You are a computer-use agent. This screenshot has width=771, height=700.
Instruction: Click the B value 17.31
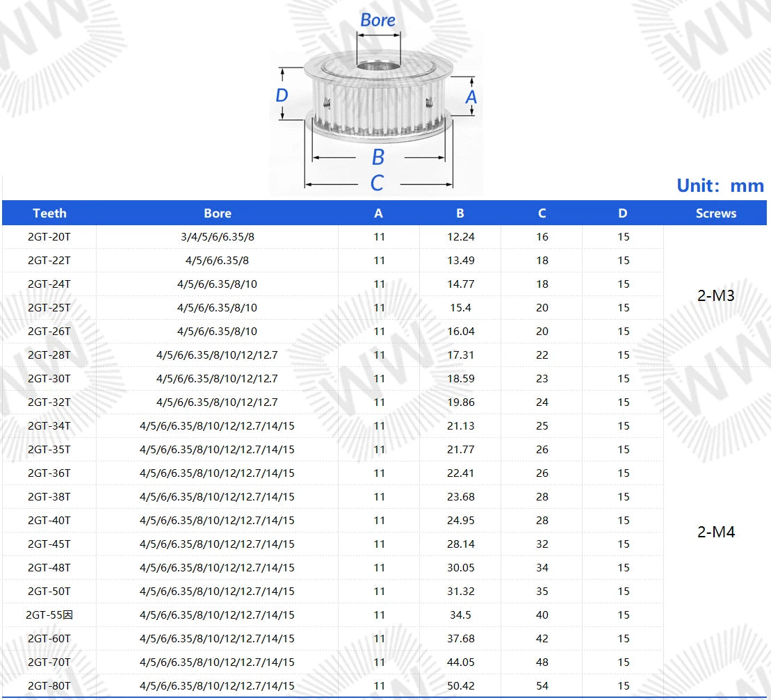[x=461, y=355]
